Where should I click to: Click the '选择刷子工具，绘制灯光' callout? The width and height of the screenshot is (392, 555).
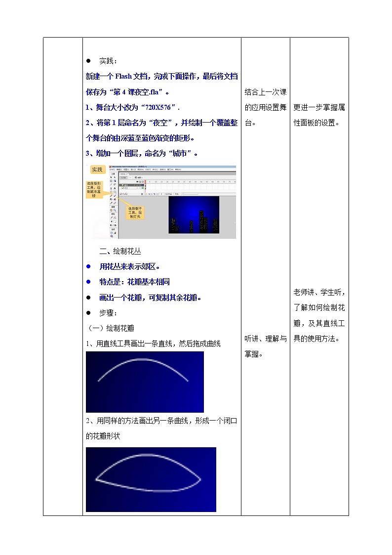[135, 213]
